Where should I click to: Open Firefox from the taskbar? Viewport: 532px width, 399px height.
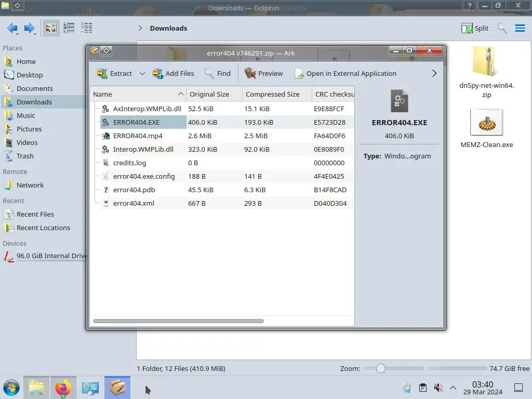(63, 388)
